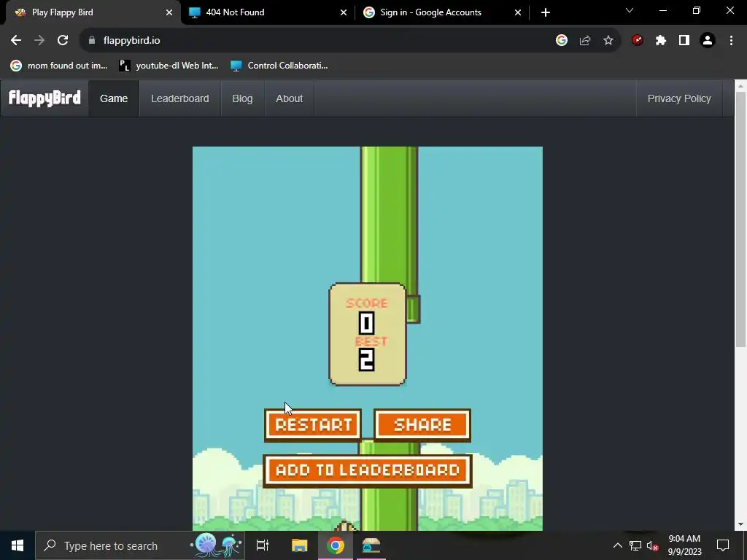This screenshot has height=560, width=747.
Task: Open the About nav item
Action: (289, 98)
